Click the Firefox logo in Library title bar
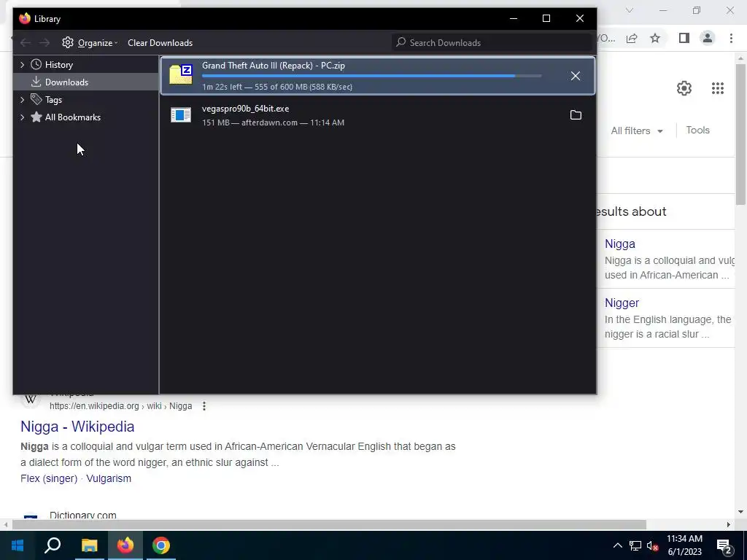The height and width of the screenshot is (560, 747). click(25, 18)
